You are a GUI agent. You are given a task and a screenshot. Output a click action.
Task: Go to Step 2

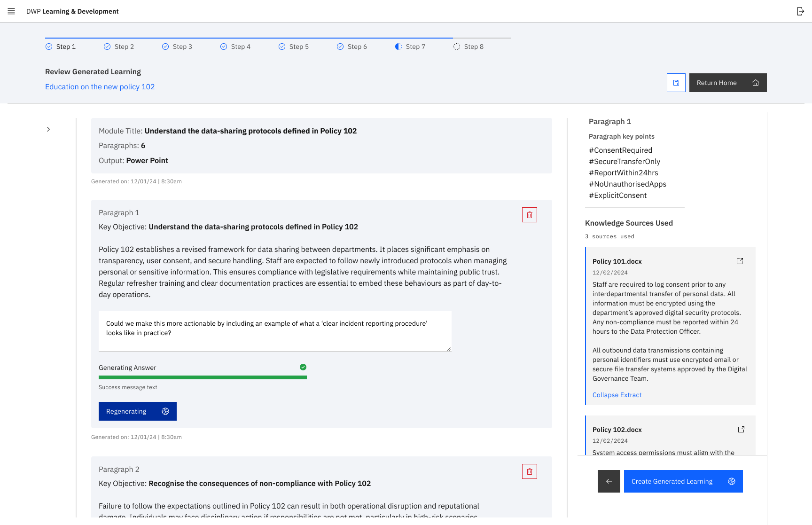tap(119, 47)
